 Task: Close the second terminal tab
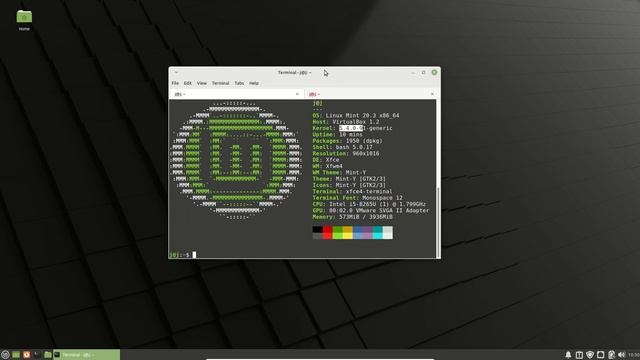pos(432,94)
